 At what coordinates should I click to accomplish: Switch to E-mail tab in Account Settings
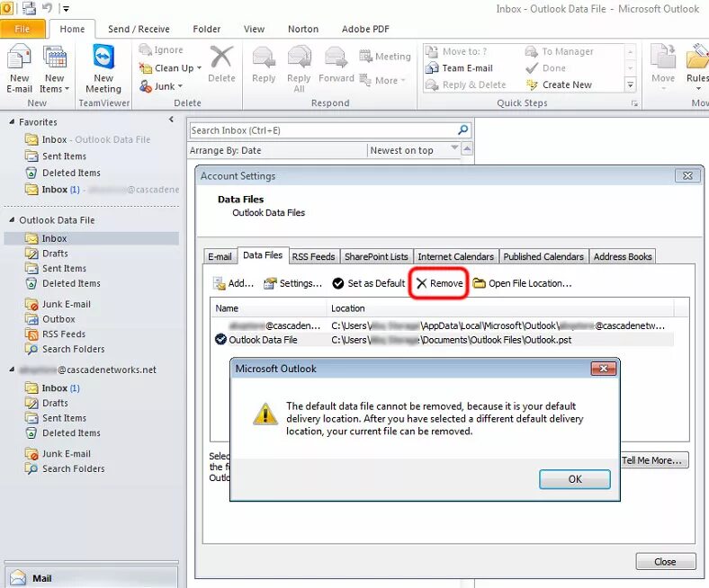[x=220, y=257]
